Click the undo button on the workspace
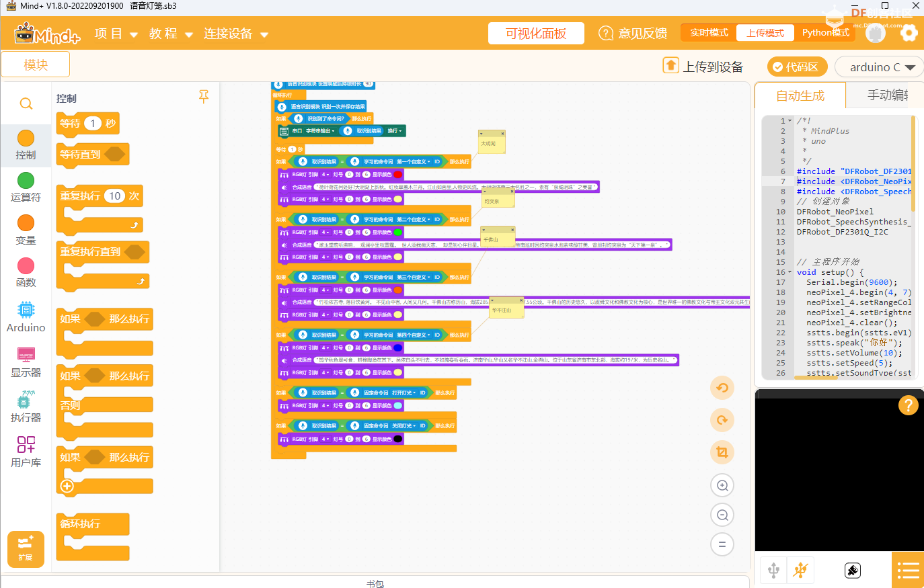This screenshot has height=588, width=924. 722,388
